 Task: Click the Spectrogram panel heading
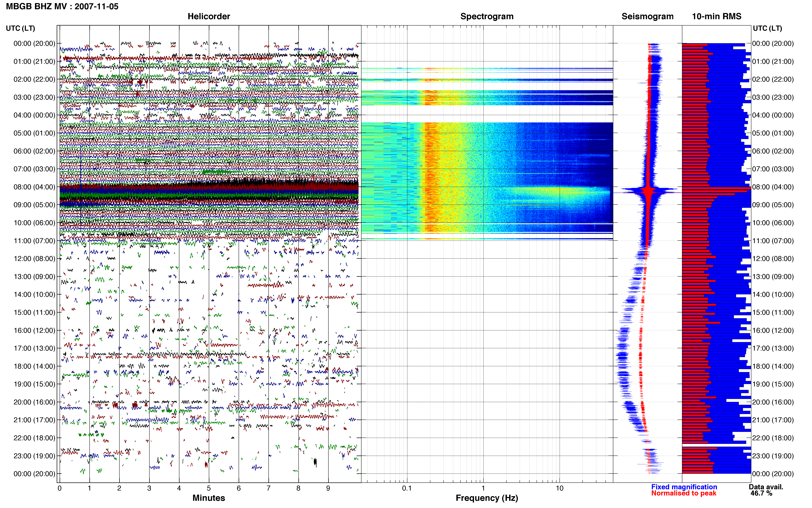pos(487,16)
